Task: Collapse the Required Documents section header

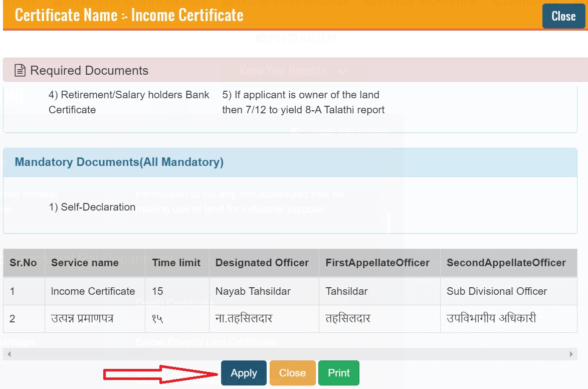Action: point(89,71)
